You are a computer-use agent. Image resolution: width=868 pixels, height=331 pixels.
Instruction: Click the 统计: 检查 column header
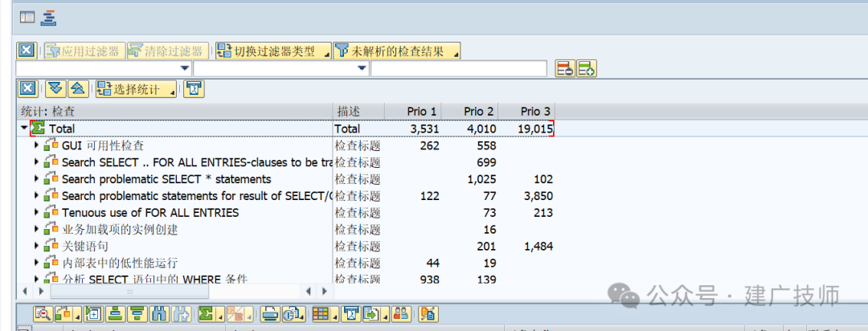coord(175,111)
